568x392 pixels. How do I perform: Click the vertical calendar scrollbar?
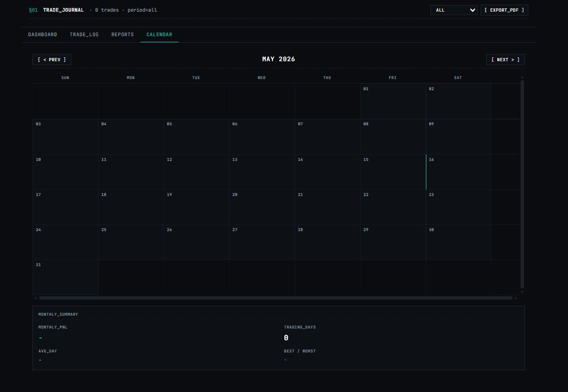(522, 184)
